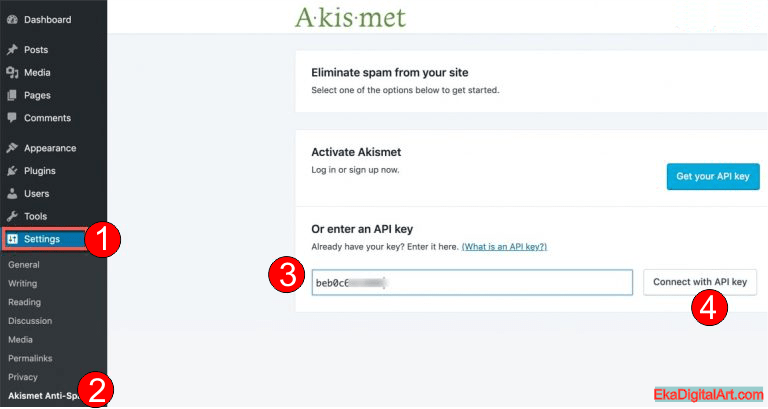
Task: Click the Posts pushpin icon
Action: point(12,49)
